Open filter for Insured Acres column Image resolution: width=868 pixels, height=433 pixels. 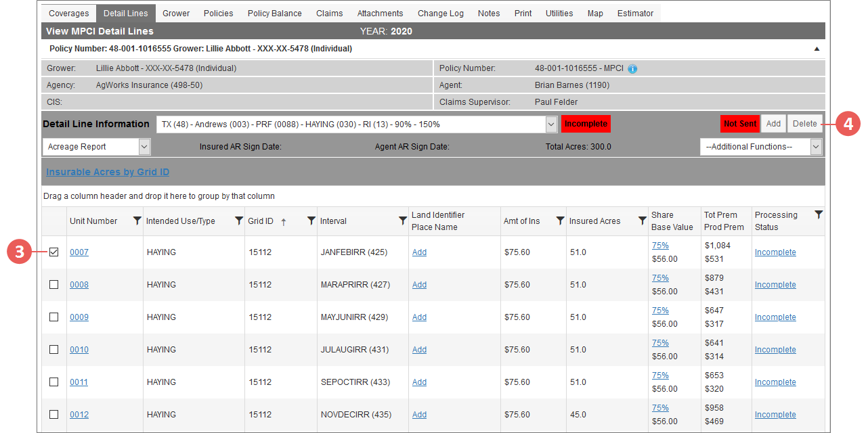(x=642, y=221)
